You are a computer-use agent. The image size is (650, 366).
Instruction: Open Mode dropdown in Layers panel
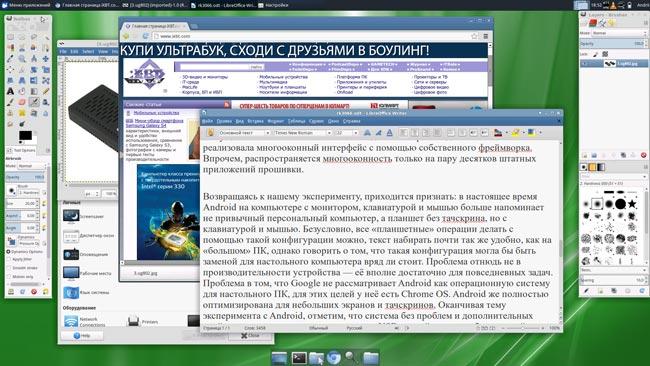tap(619, 33)
